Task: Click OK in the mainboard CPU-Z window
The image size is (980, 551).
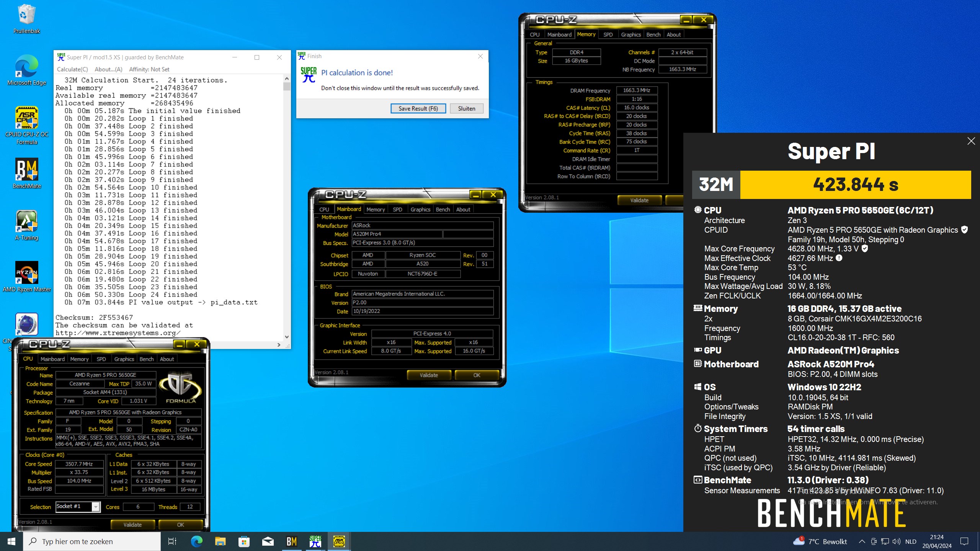Action: click(x=476, y=375)
